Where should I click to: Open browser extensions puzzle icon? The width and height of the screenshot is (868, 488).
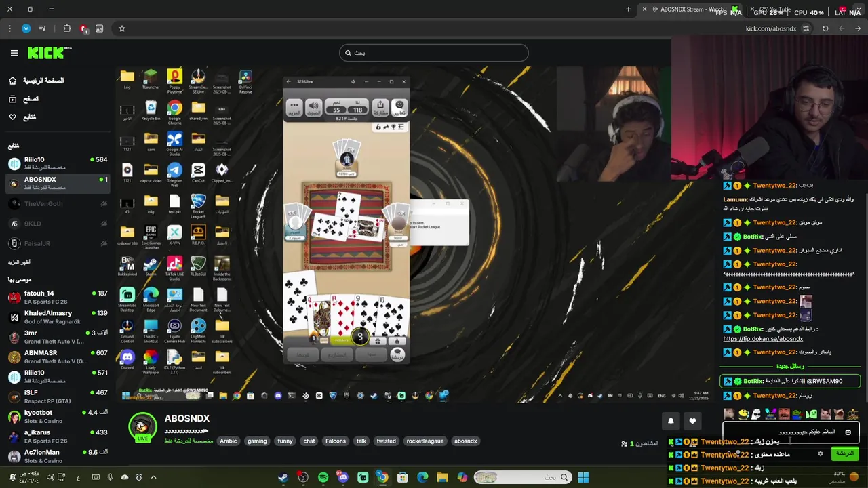pos(67,28)
